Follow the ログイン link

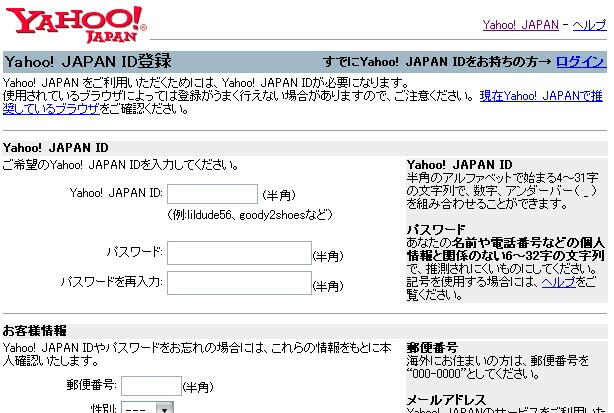[x=581, y=61]
